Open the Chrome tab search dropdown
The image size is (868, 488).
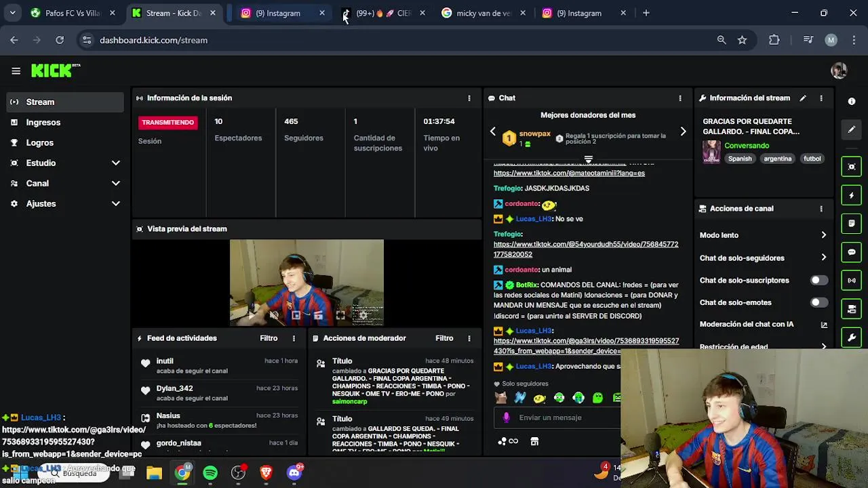click(x=12, y=13)
